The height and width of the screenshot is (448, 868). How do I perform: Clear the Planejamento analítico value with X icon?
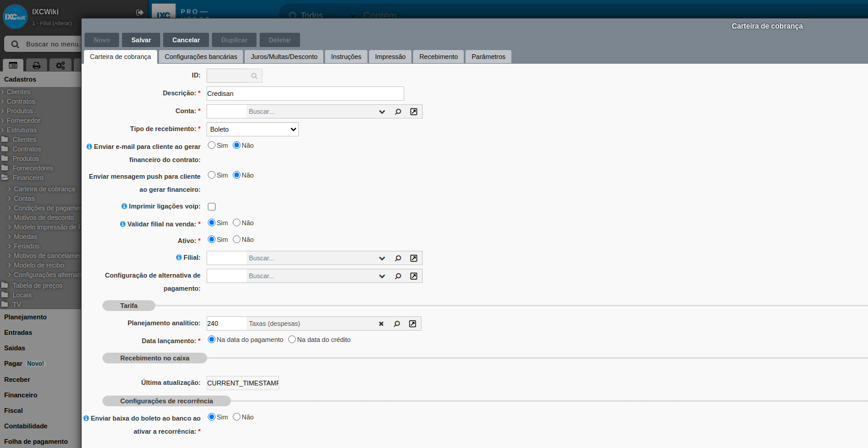pyautogui.click(x=381, y=323)
